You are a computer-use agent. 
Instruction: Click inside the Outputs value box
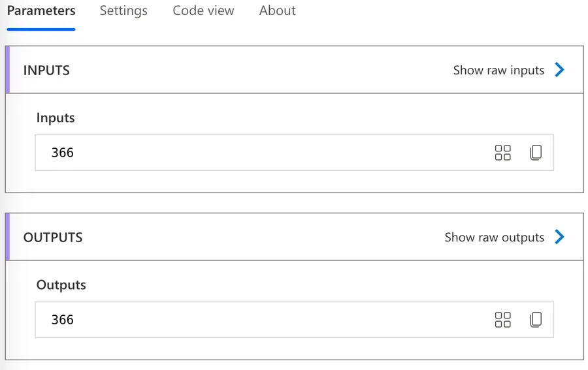(x=261, y=320)
